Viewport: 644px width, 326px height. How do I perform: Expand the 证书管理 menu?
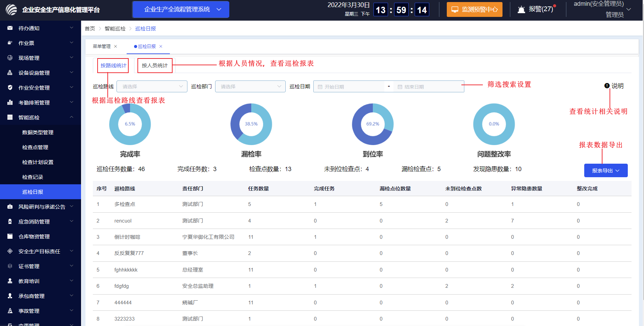(72, 266)
